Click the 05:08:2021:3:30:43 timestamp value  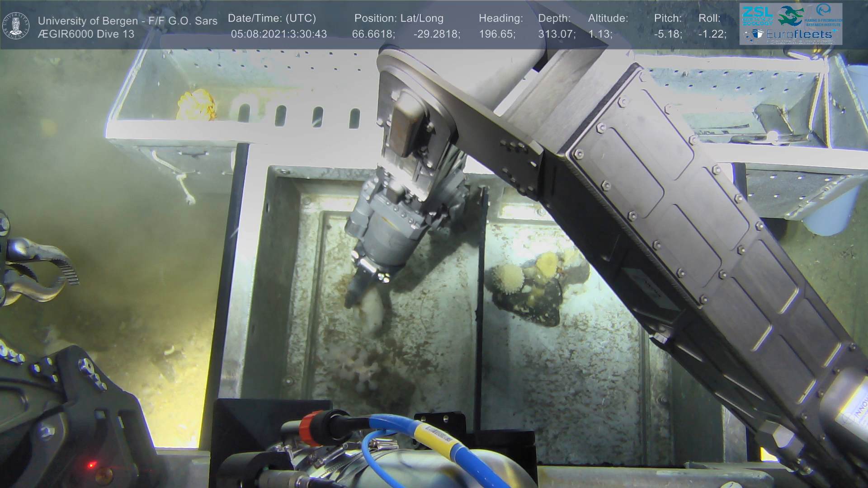tap(278, 34)
